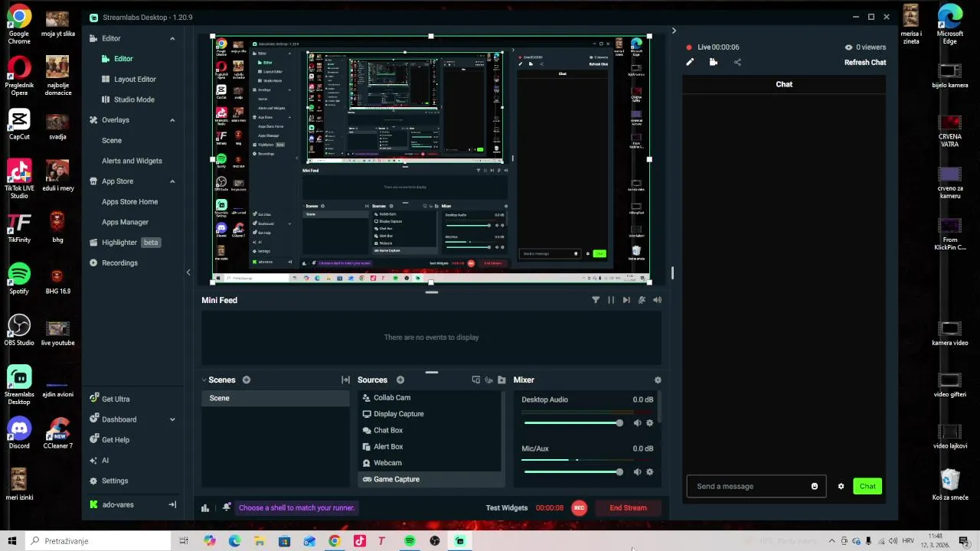Pause the Mini Feed alert queue
The image size is (980, 551).
click(611, 300)
